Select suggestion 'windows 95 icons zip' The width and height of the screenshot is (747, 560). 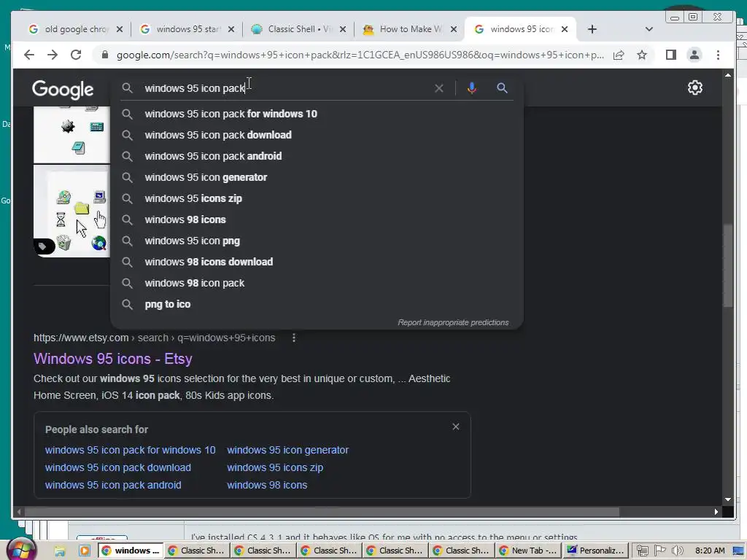click(317, 198)
